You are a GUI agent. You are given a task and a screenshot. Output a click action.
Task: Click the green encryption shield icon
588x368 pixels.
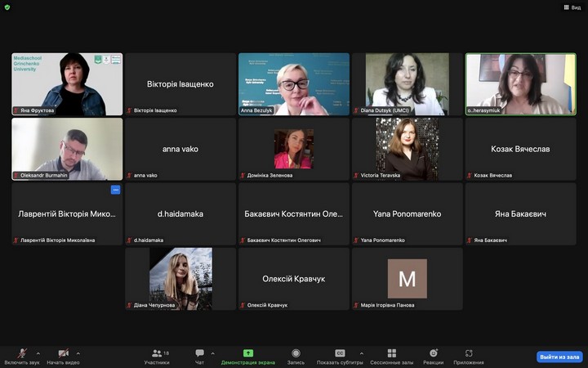click(7, 7)
